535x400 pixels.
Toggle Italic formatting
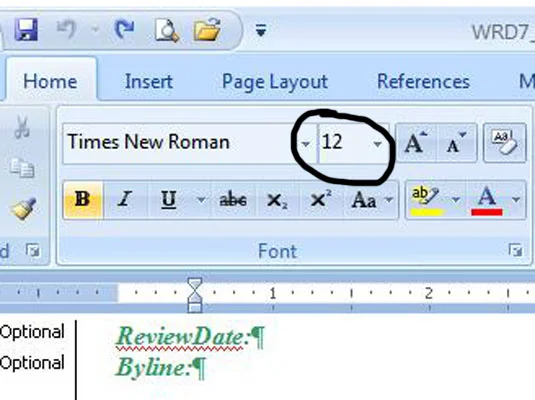[125, 199]
